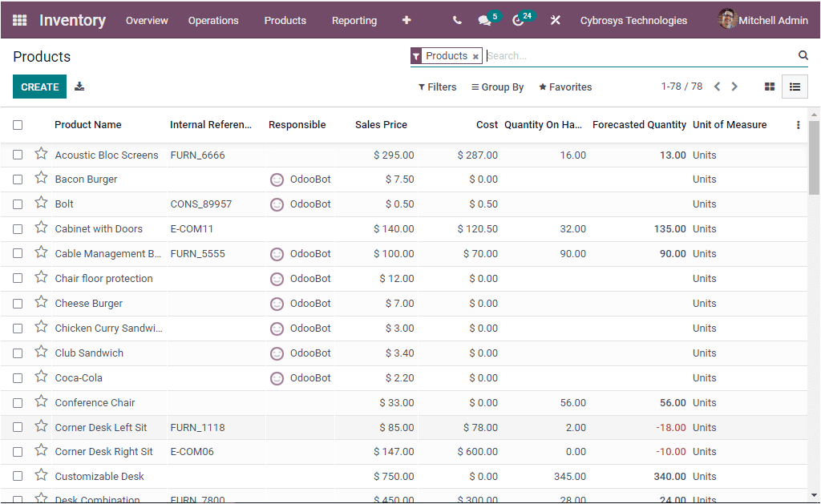This screenshot has width=821, height=504.
Task: Click the CREATE button
Action: [x=39, y=86]
